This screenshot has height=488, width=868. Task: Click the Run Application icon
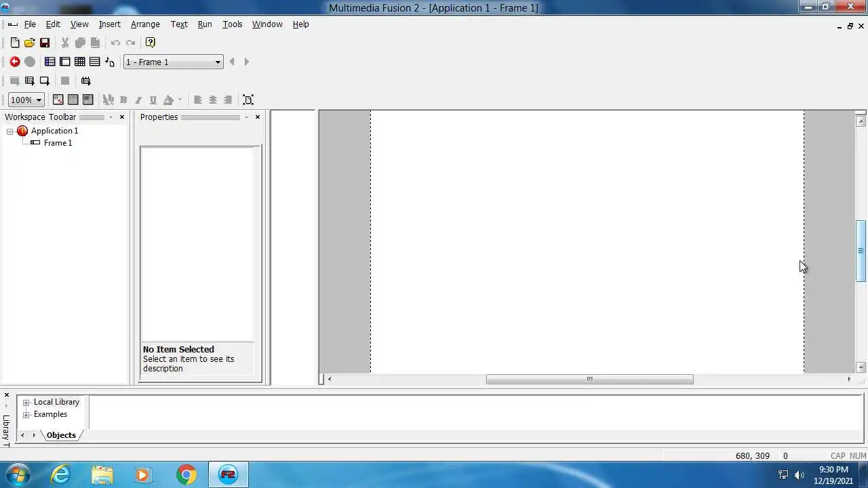coord(30,81)
